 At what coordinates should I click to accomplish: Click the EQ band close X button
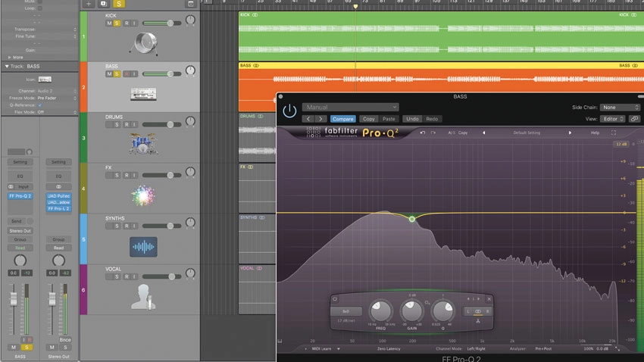[489, 299]
